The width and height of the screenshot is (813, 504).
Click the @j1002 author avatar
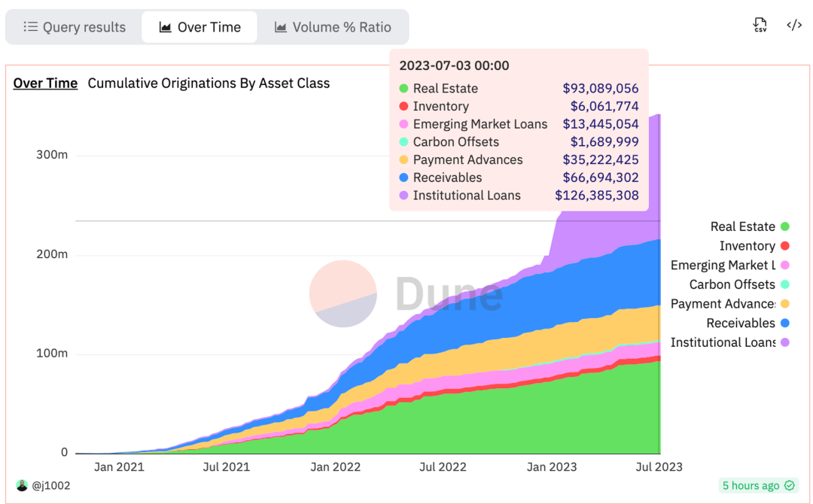[x=22, y=485]
